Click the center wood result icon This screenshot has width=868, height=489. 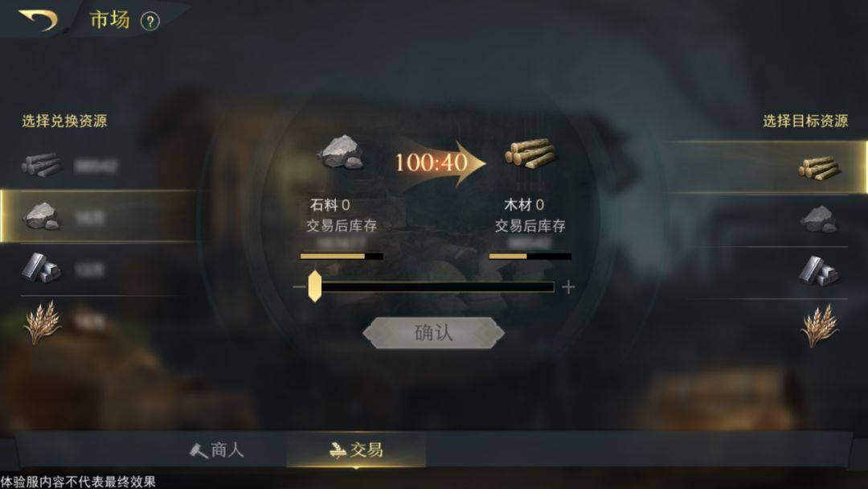[x=530, y=154]
